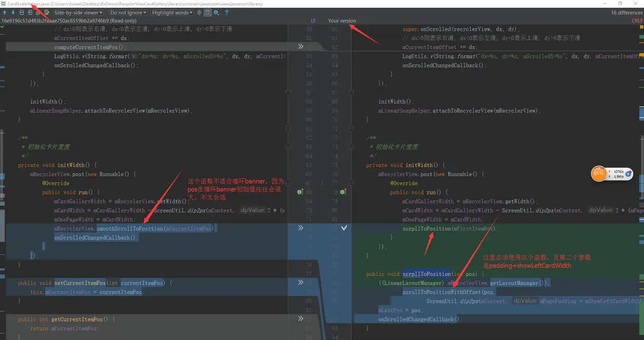644x340 pixels.
Task: Click left pane this.mCurrentItemPos = currentItemPos; line
Action: point(87,292)
